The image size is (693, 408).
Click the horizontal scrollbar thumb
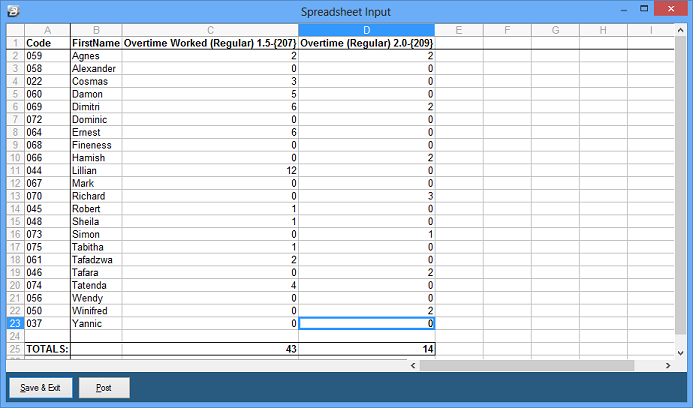[527, 365]
